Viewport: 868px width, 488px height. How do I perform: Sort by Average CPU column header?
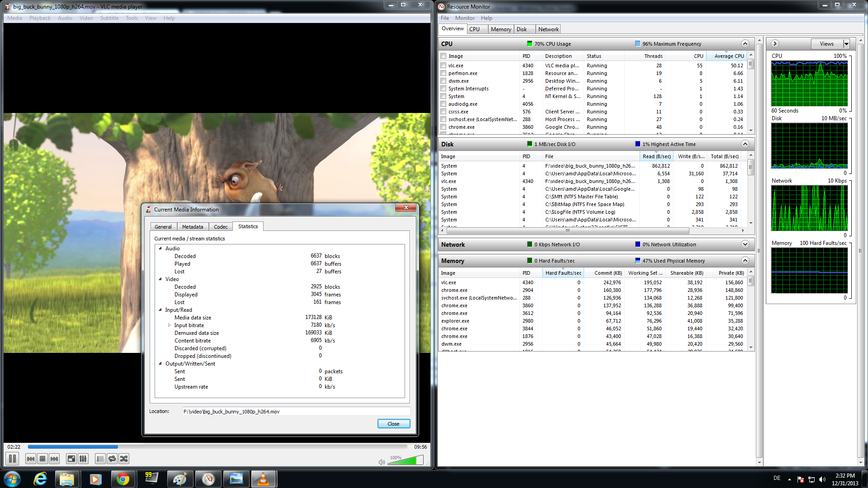[726, 56]
